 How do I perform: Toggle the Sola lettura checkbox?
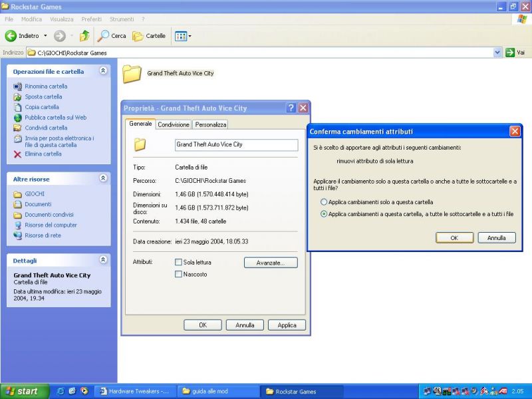pyautogui.click(x=178, y=262)
